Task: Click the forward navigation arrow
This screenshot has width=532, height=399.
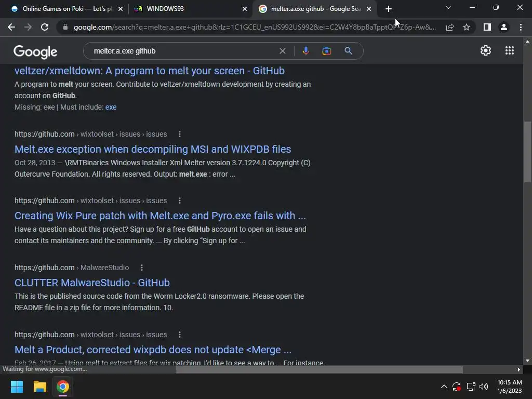Action: (28, 27)
